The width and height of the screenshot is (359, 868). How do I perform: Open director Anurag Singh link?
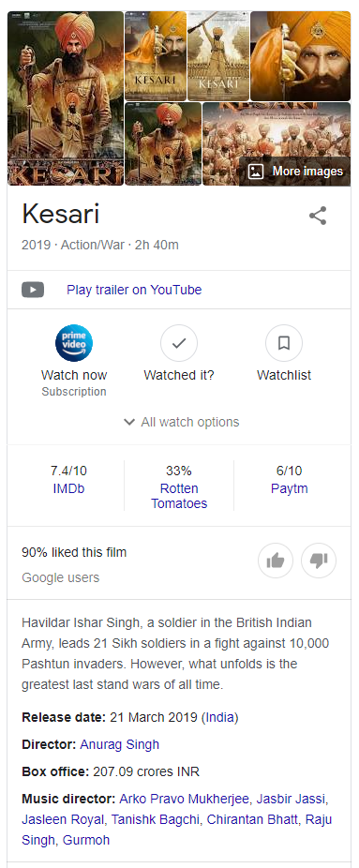point(119,744)
